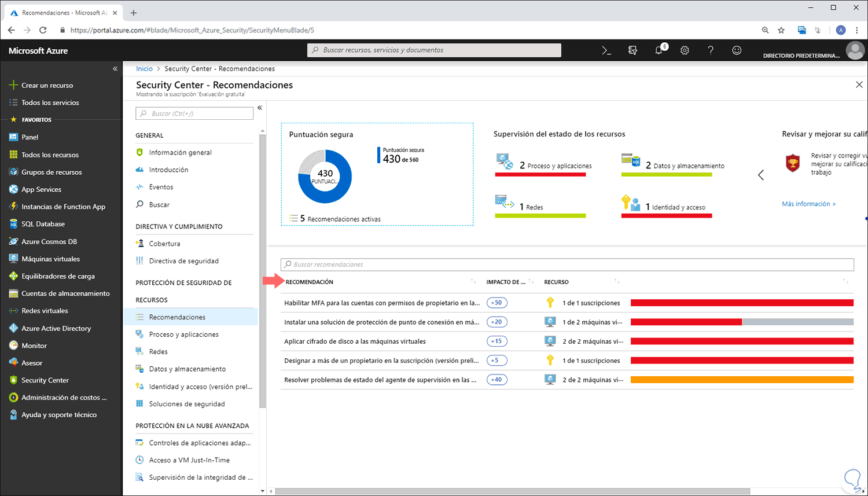Open the Datos y almacenamiento resource tile

pos(673,166)
